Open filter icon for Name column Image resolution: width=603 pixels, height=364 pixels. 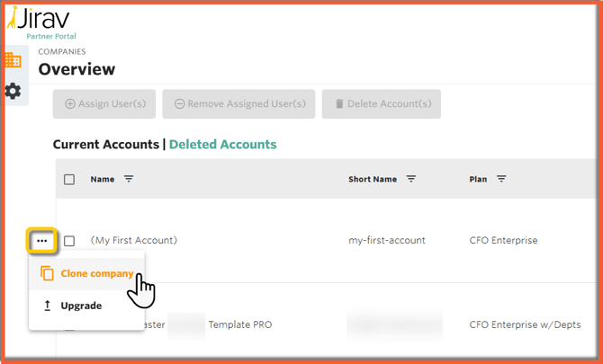coord(129,179)
